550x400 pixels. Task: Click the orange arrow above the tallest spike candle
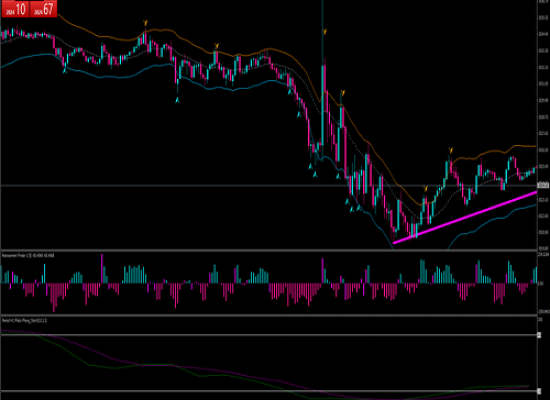[x=324, y=32]
